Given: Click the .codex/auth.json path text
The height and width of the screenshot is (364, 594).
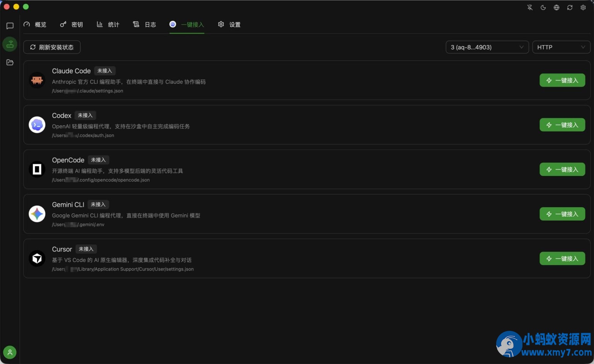Looking at the screenshot, I should pos(83,135).
